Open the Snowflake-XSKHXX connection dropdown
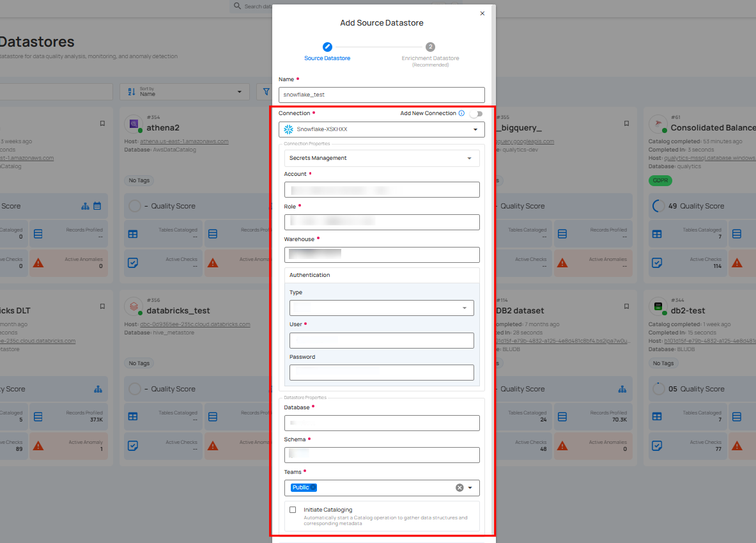 tap(475, 129)
